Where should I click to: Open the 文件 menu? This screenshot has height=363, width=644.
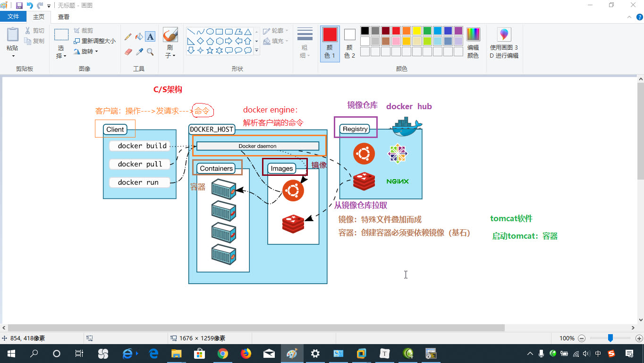point(13,16)
